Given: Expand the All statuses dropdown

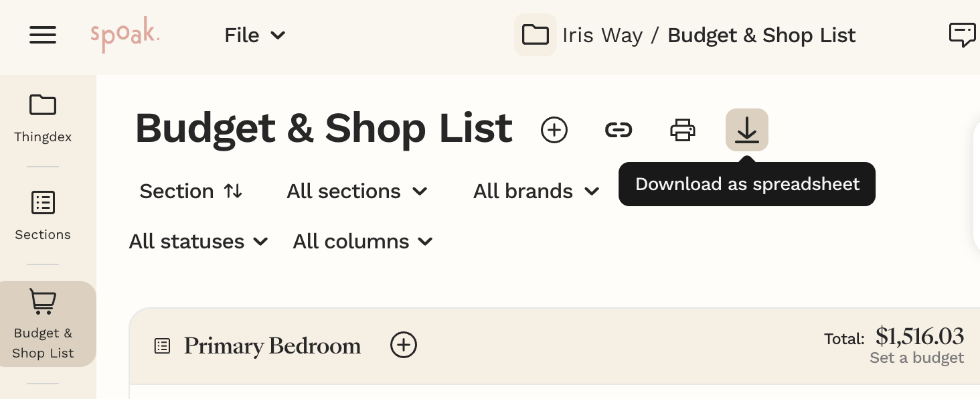Looking at the screenshot, I should tap(199, 242).
